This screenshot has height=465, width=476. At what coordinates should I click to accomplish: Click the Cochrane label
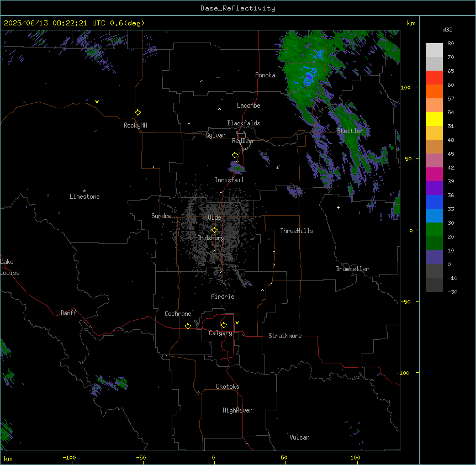click(178, 314)
